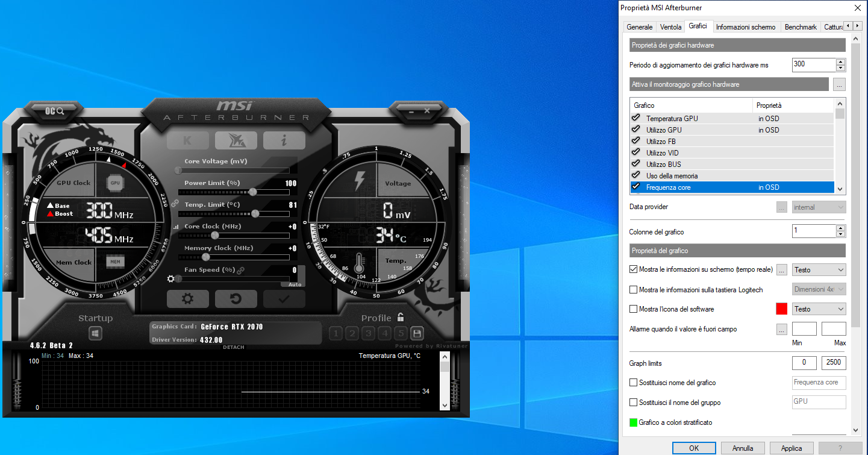The width and height of the screenshot is (868, 455).
Task: Open the software icon Testo dropdown
Action: pos(819,309)
